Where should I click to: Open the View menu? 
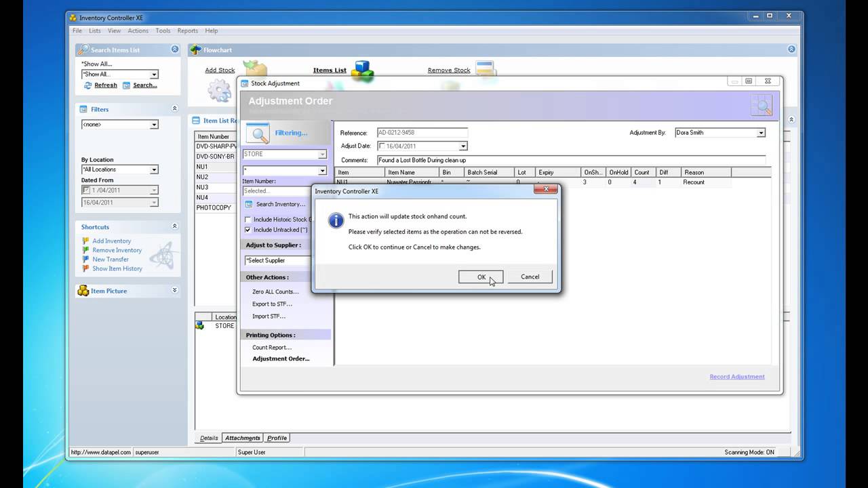coord(114,30)
